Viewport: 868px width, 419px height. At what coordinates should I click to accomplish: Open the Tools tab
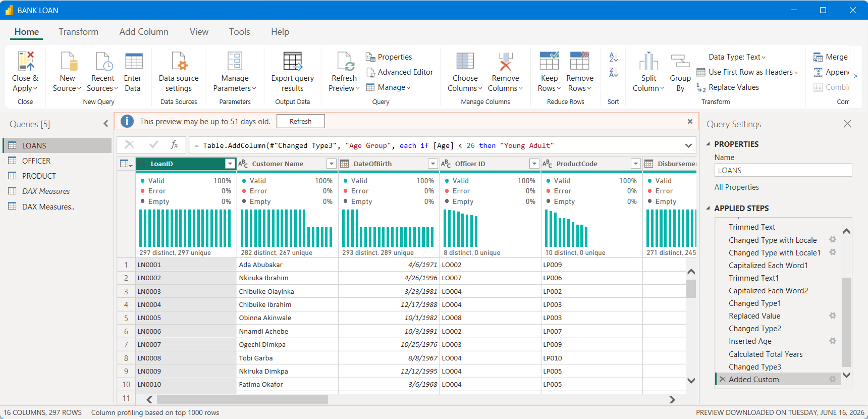click(x=239, y=32)
